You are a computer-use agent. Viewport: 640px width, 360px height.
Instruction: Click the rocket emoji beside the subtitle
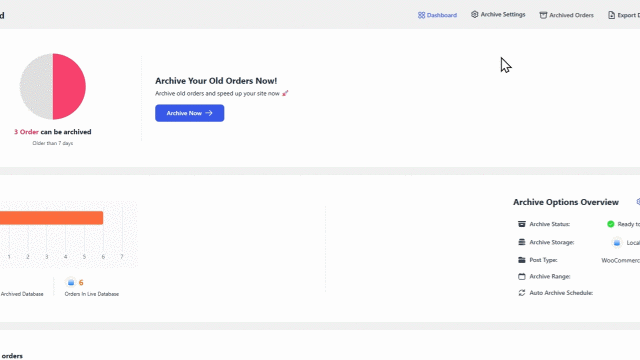pyautogui.click(x=285, y=93)
